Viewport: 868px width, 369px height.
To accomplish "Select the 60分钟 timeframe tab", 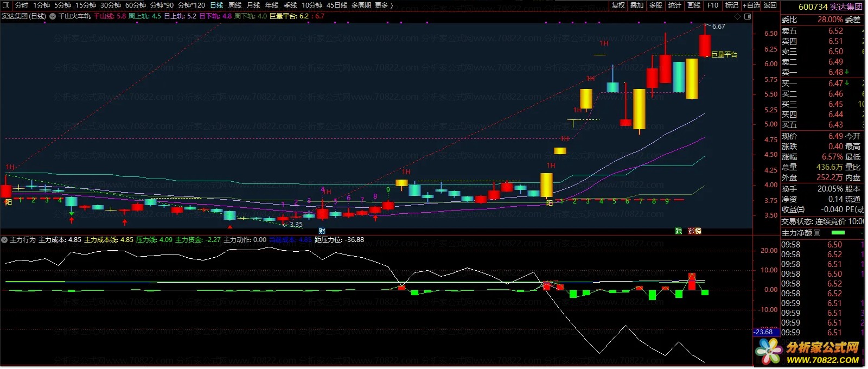I will tap(136, 5).
